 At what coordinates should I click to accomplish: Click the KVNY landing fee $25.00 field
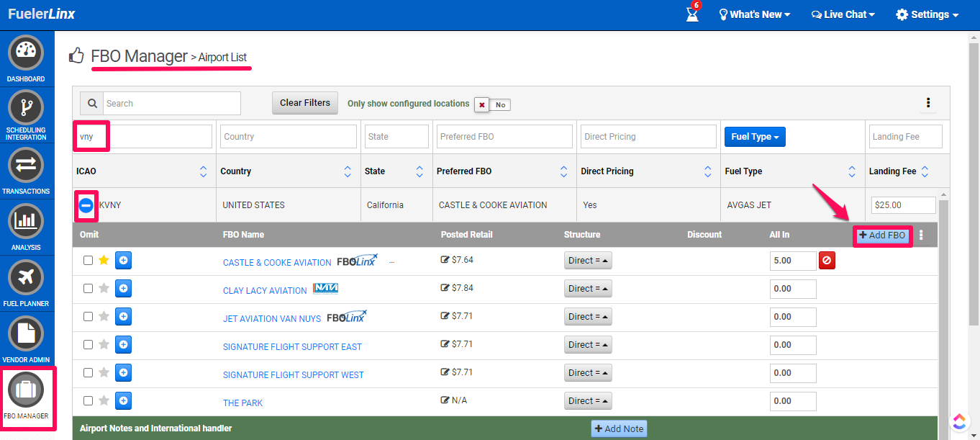pos(903,205)
